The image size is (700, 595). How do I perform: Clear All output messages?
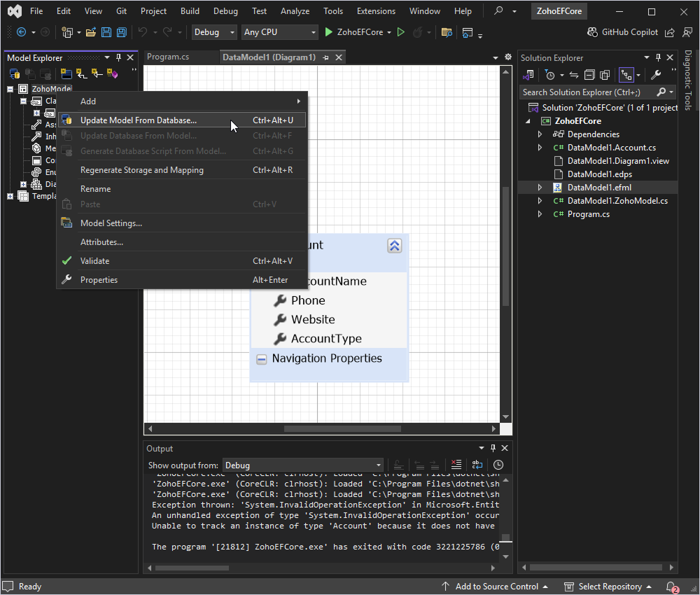456,465
